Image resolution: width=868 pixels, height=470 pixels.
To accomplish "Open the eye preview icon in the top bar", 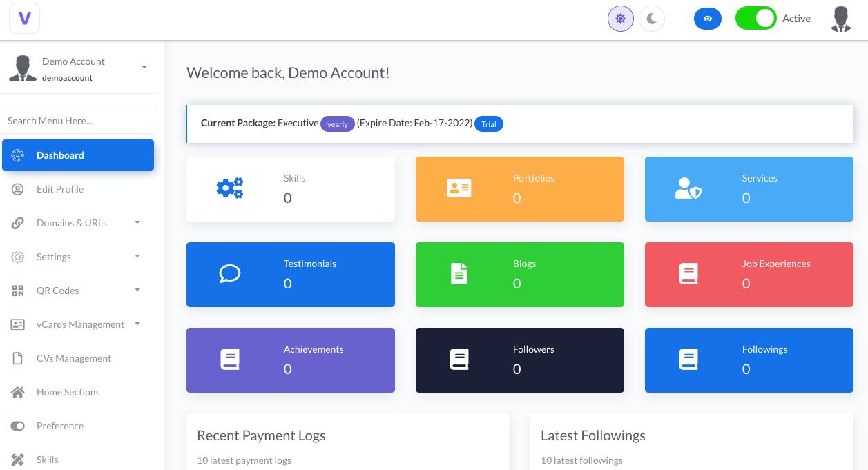I will (x=708, y=19).
